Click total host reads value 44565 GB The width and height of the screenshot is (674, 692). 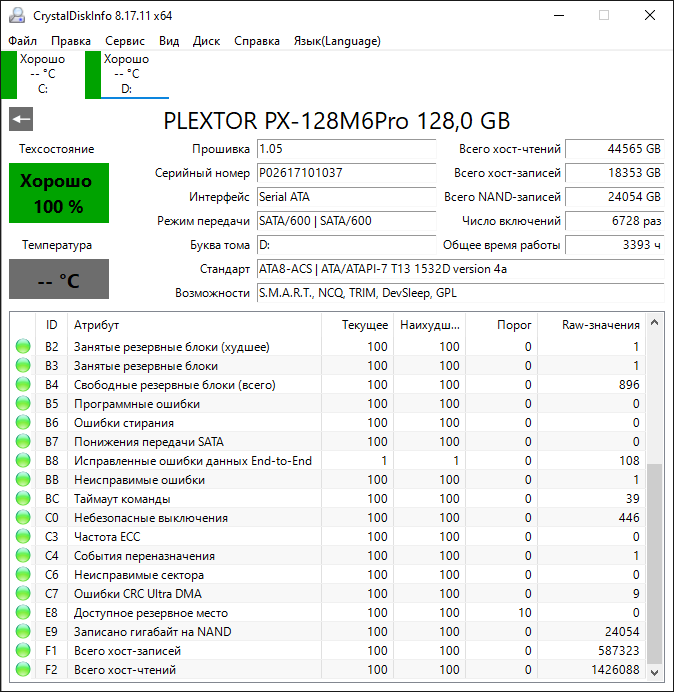click(614, 149)
